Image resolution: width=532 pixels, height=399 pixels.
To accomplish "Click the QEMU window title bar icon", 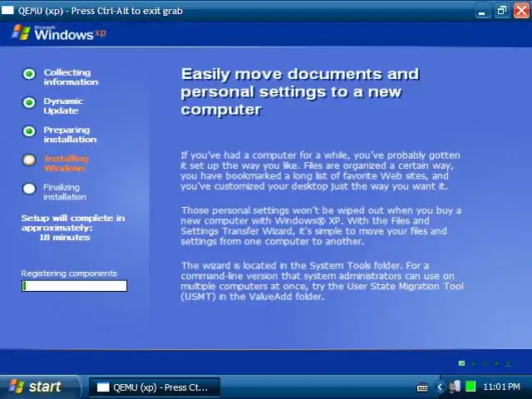I will 7,11.
